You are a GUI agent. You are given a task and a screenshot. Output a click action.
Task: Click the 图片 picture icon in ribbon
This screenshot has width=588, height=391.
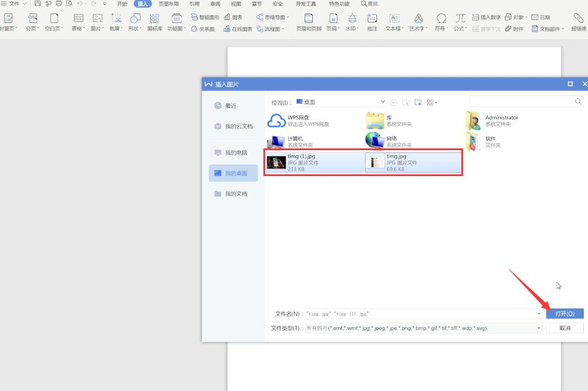pyautogui.click(x=97, y=18)
